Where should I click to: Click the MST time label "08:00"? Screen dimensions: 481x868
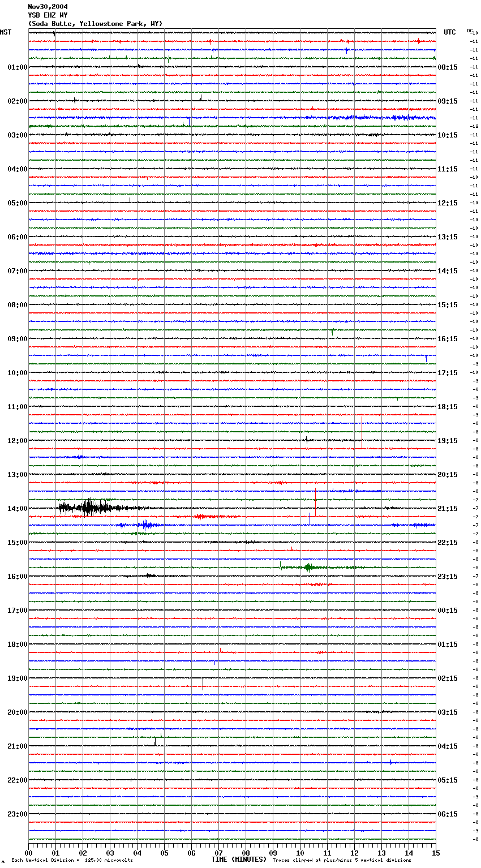(x=18, y=305)
